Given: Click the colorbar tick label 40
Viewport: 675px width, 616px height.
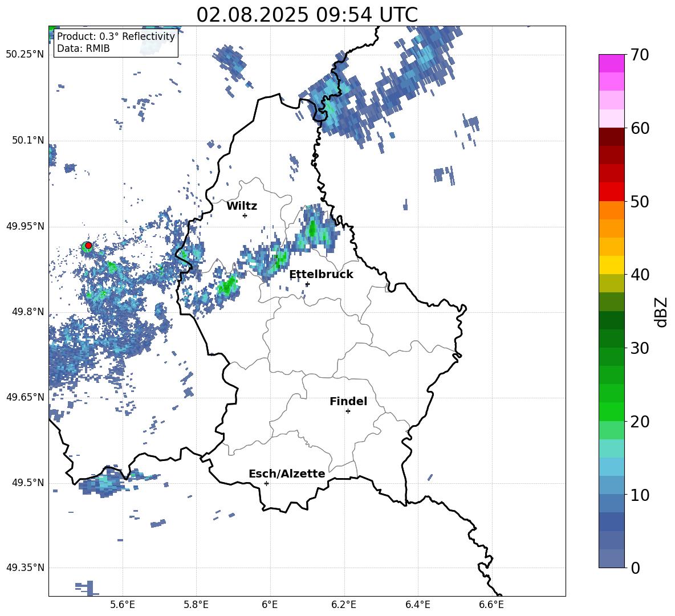Looking at the screenshot, I should 639,275.
